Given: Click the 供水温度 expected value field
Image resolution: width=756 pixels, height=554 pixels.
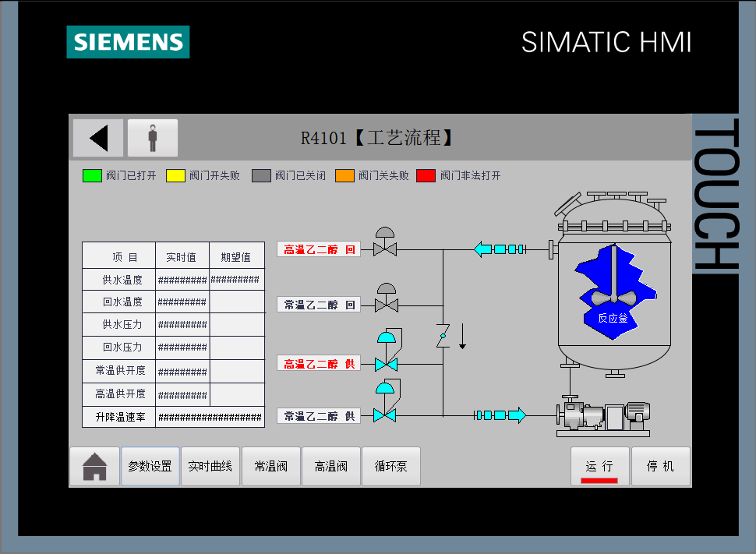Looking at the screenshot, I should click(237, 280).
